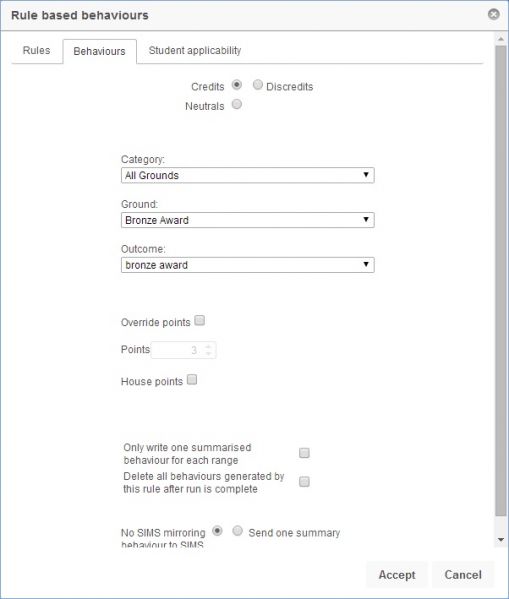Screen dimensions: 509x599
Task: Select the Discredits radio button
Action: tap(258, 84)
